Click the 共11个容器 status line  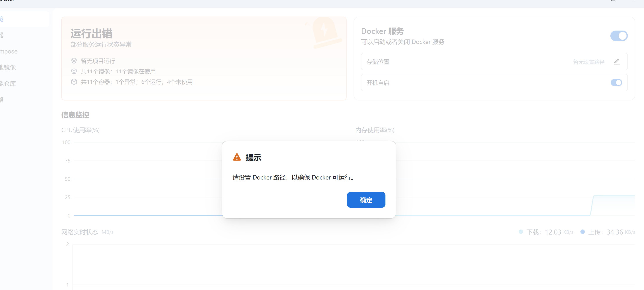coord(137,82)
